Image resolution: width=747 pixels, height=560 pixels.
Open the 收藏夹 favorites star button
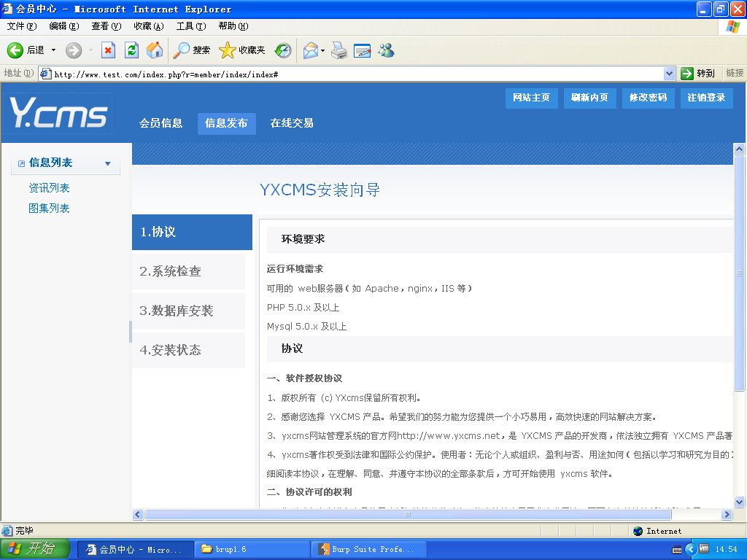tap(242, 50)
